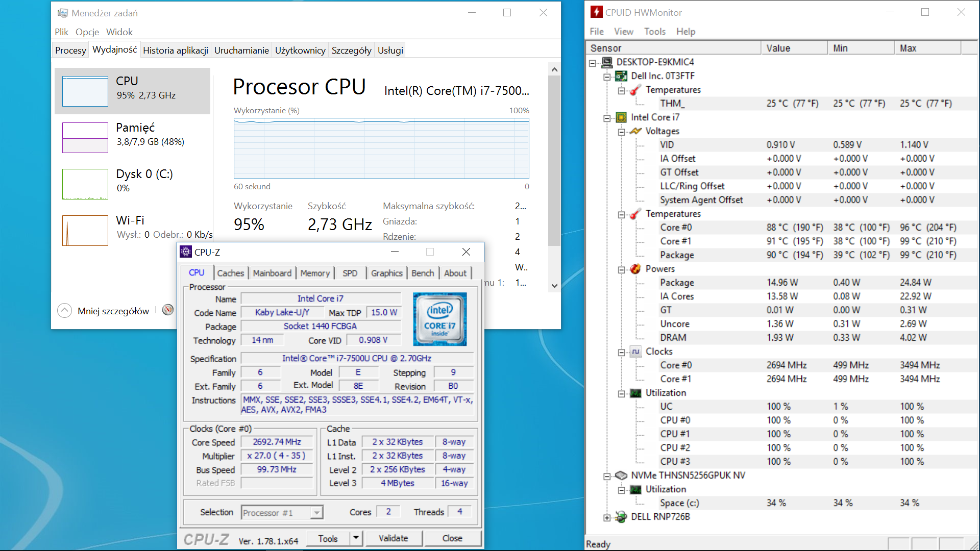This screenshot has height=551, width=980.
Task: Expand the DELL RNP726B node
Action: pos(607,517)
